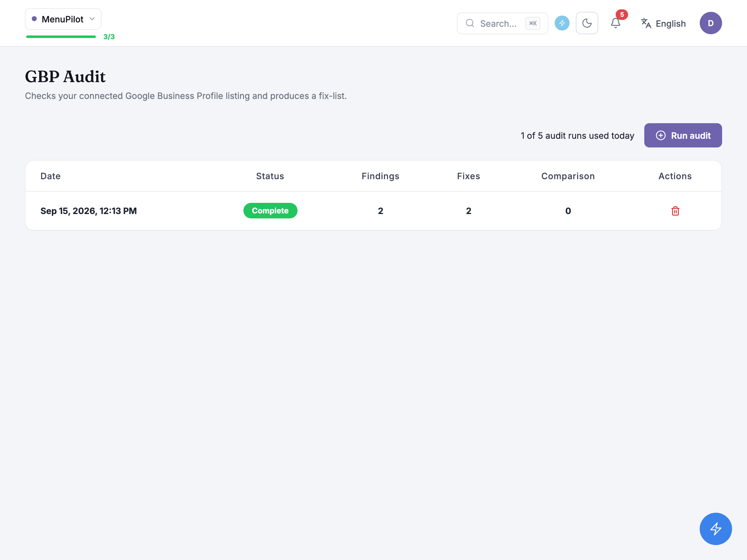This screenshot has width=747, height=560.
Task: Open the MenuPilot workspace dropdown
Action: pyautogui.click(x=63, y=19)
